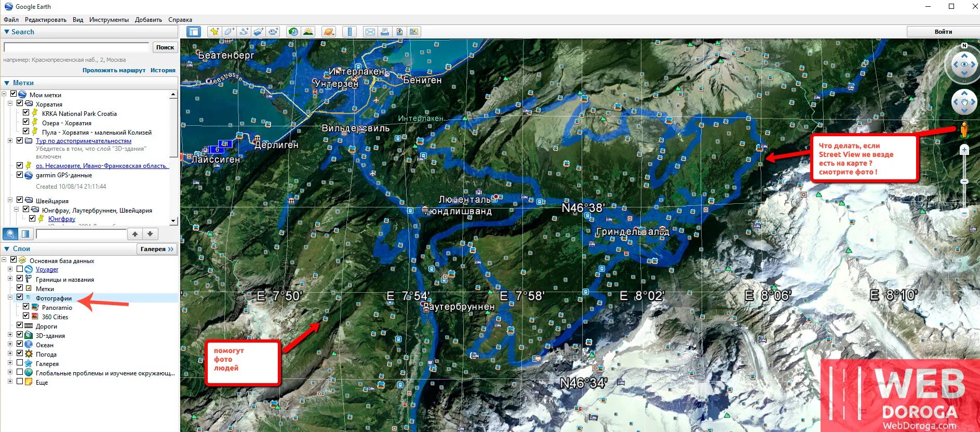The height and width of the screenshot is (432, 980).
Task: Email the current view with envelope icon
Action: (x=370, y=32)
